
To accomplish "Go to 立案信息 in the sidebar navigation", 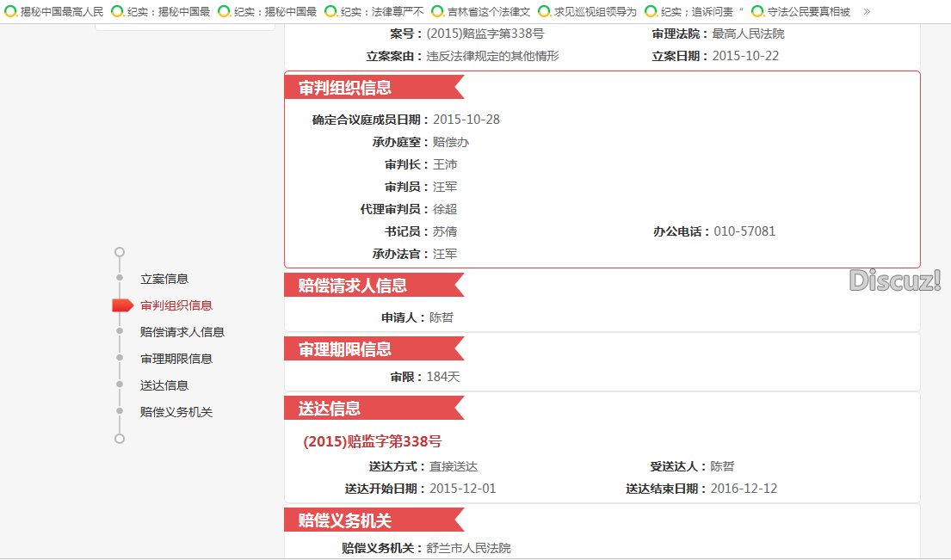I will [164, 279].
